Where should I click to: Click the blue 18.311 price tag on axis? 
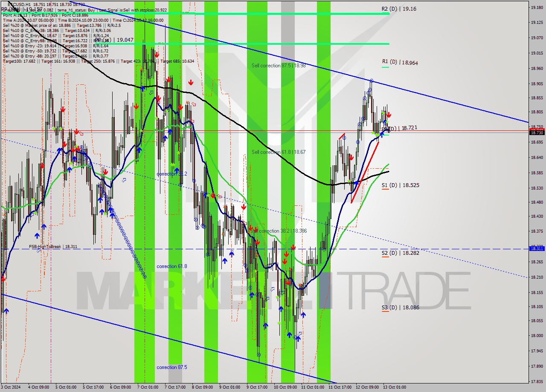point(537,248)
